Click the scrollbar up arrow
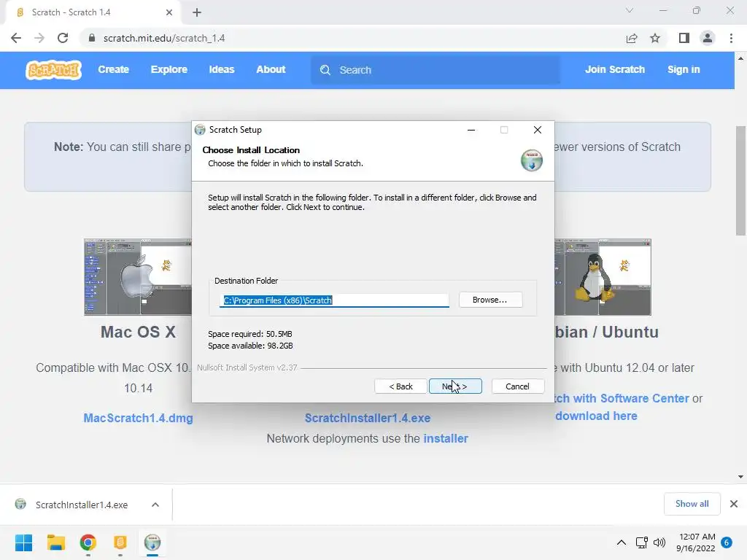This screenshot has height=560, width=747. point(740,58)
